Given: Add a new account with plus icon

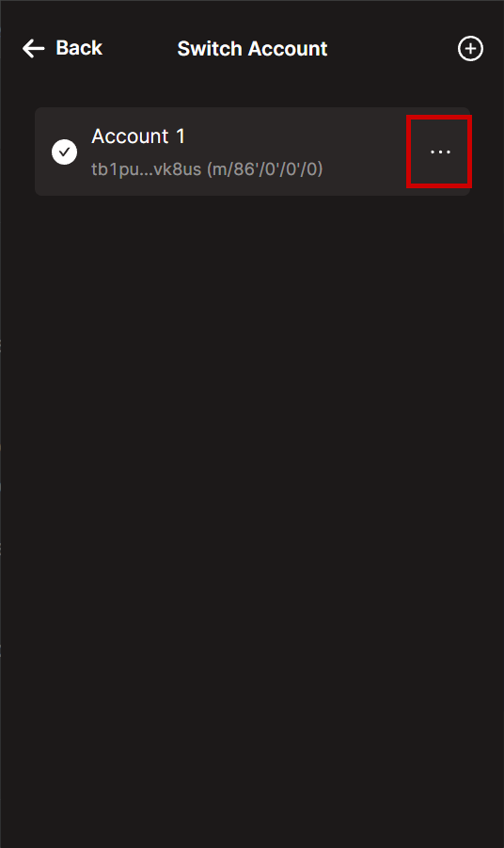Looking at the screenshot, I should pyautogui.click(x=470, y=49).
